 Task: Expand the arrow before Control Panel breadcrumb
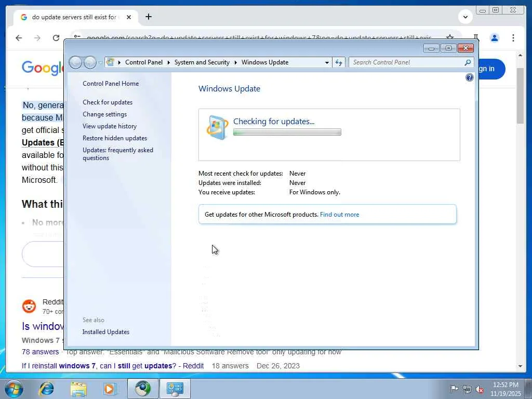click(x=119, y=62)
